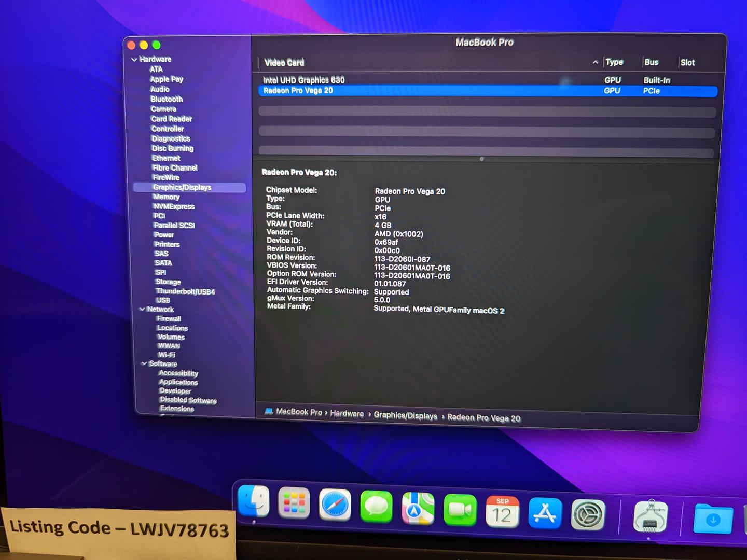Open the App Store icon
The image size is (747, 560).
click(545, 513)
